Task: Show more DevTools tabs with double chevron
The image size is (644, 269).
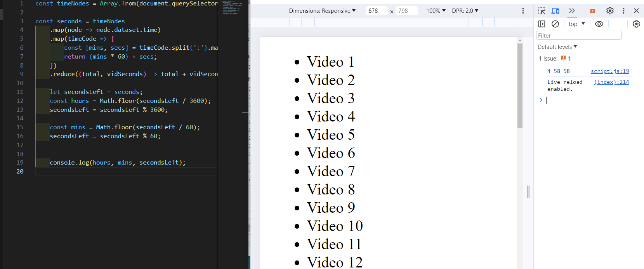Action: coord(572,11)
